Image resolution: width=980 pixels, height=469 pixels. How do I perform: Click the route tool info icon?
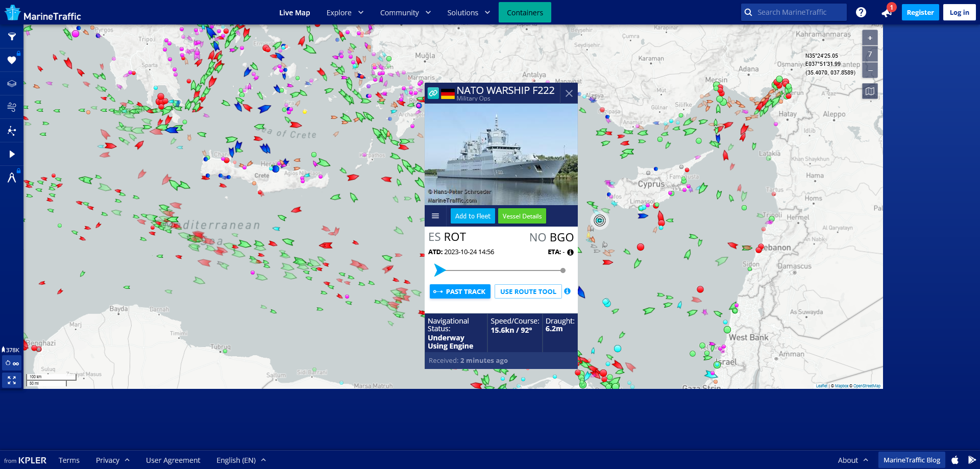[567, 291]
